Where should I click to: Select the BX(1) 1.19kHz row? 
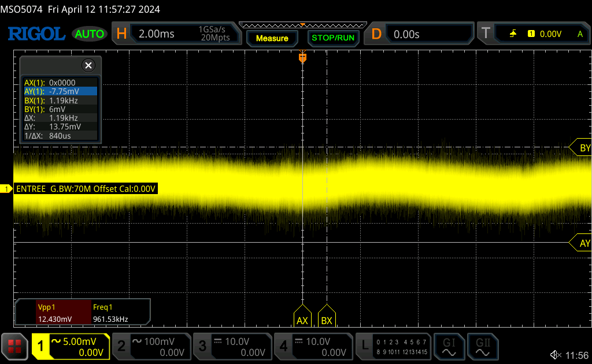click(61, 101)
